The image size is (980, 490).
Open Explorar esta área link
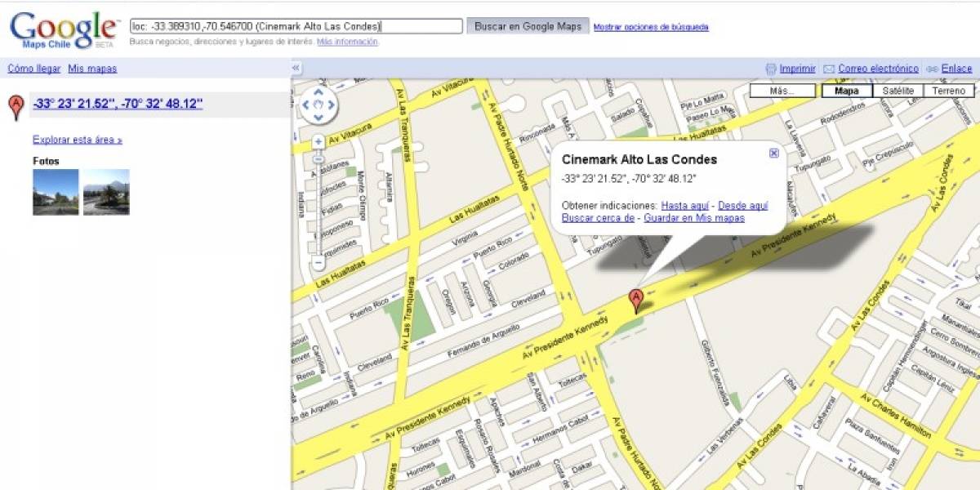point(78,140)
